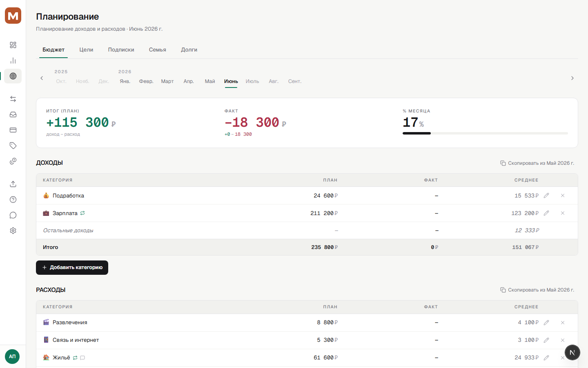Open the settings gear sidebar icon

coord(13,231)
